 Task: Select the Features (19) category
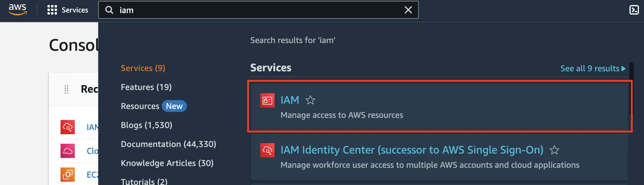pyautogui.click(x=146, y=87)
